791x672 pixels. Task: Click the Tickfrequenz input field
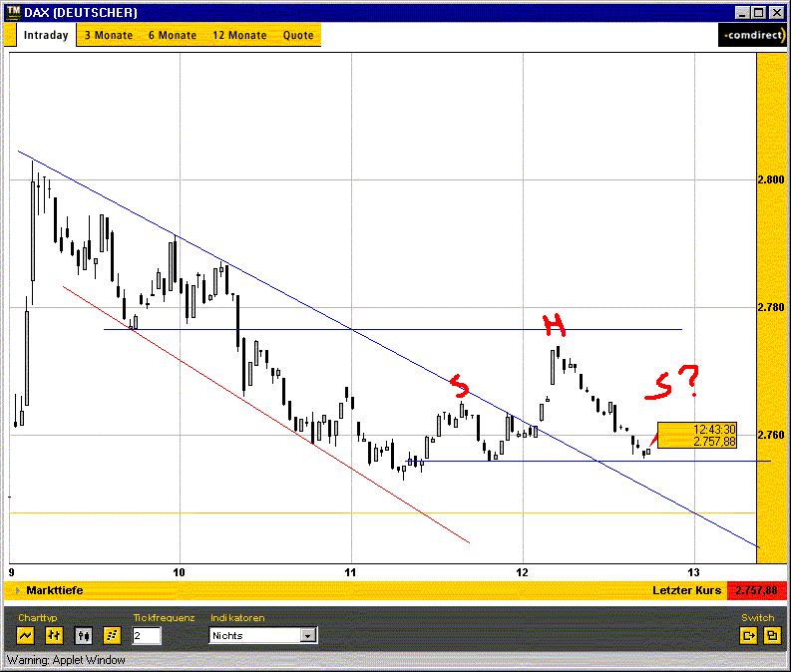(147, 635)
